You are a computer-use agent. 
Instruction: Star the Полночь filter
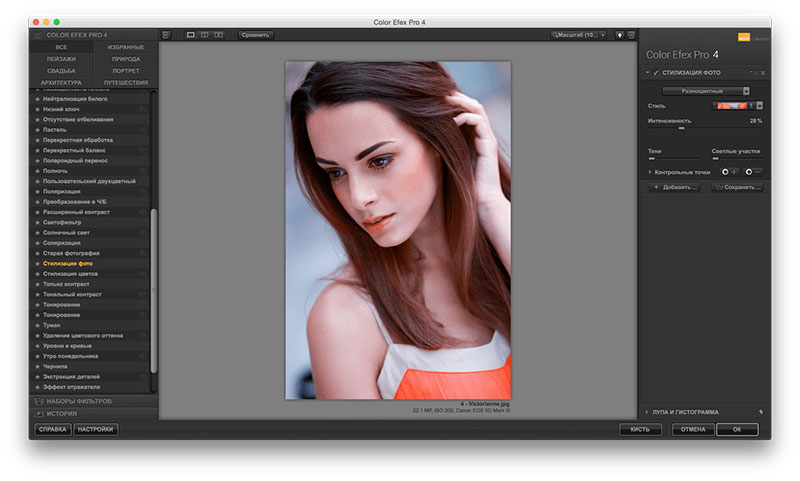point(37,171)
